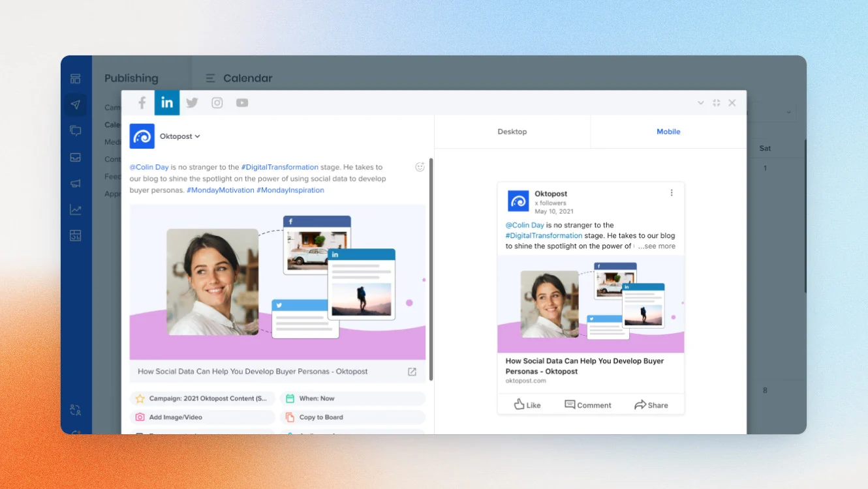This screenshot has width=868, height=489.
Task: Click the three-dot menu on preview post
Action: click(672, 193)
